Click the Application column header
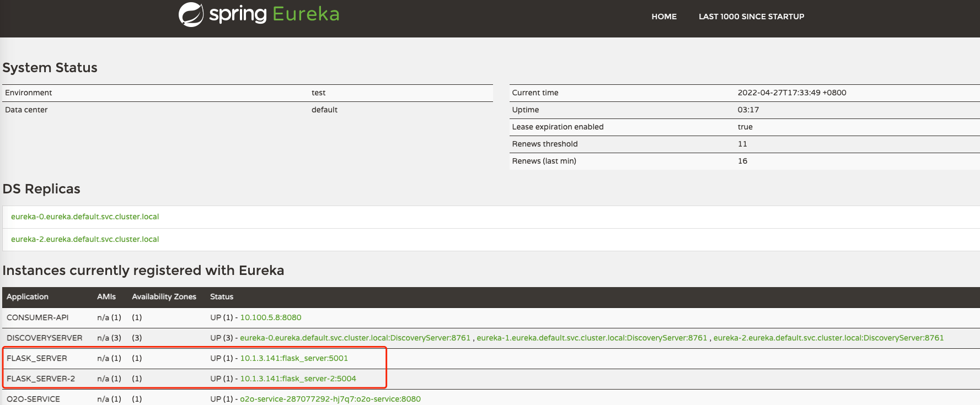Viewport: 980px width, 405px height. (x=28, y=296)
